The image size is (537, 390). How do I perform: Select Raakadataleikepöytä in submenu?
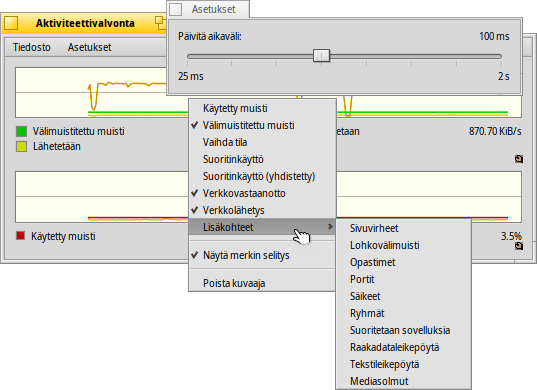(x=403, y=348)
